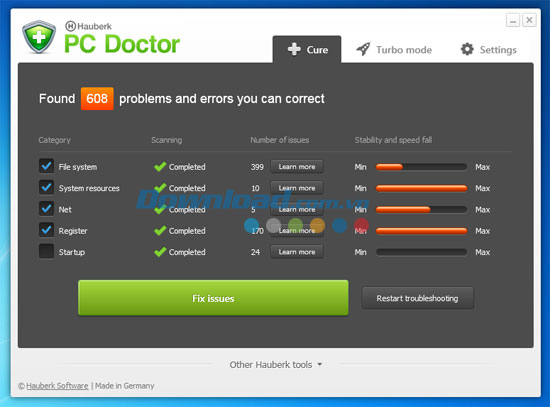Learn more about Startup issues
550x407 pixels.
297,252
